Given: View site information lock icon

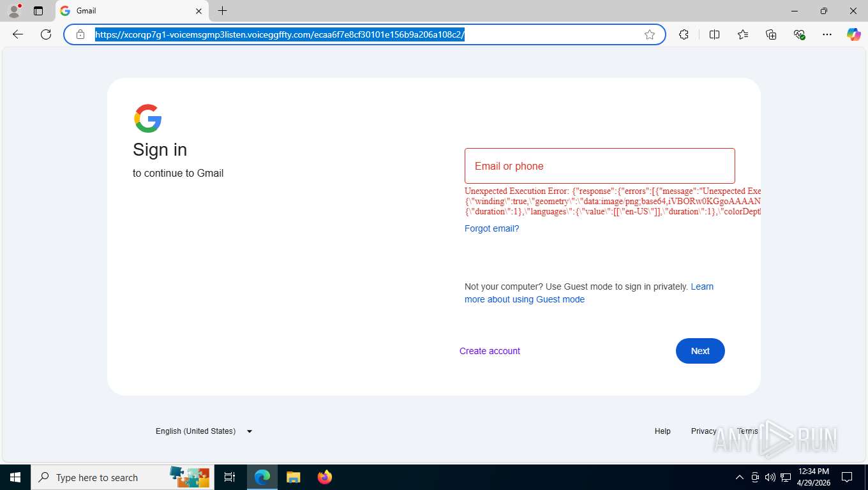Looking at the screenshot, I should 80,34.
